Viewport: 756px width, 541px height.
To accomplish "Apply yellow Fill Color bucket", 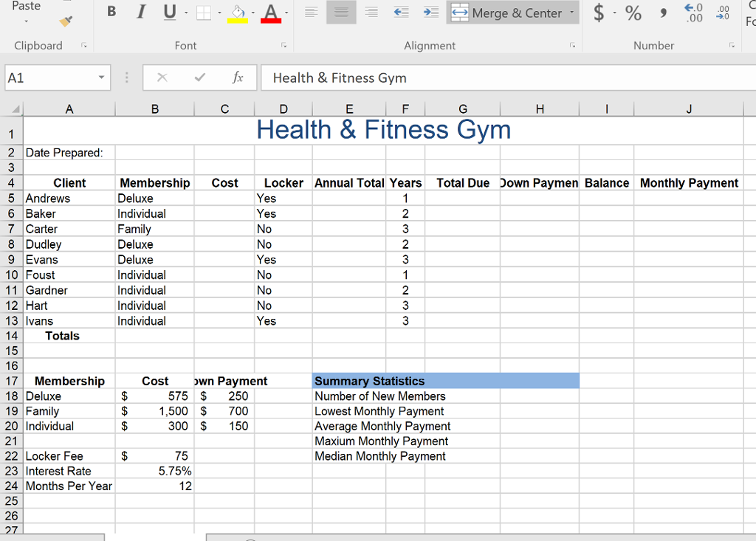I will pyautogui.click(x=238, y=13).
